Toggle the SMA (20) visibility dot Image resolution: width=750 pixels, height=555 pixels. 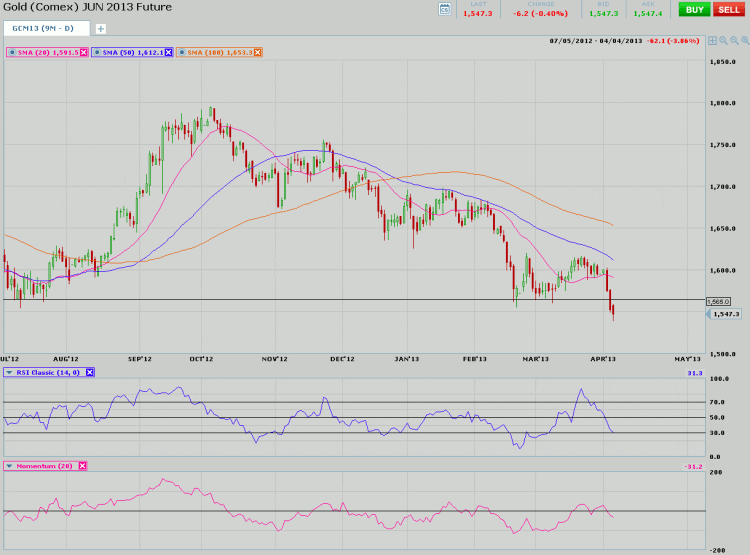[x=11, y=52]
